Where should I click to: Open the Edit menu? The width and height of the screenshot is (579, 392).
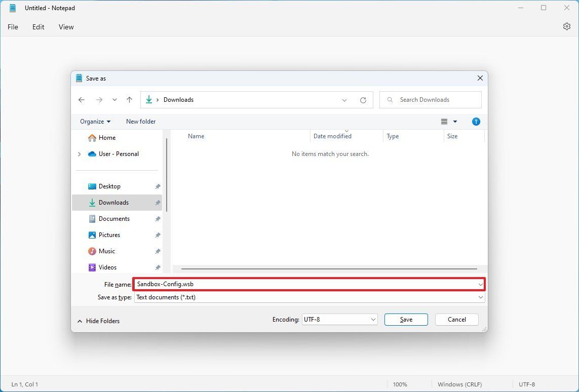pos(38,27)
